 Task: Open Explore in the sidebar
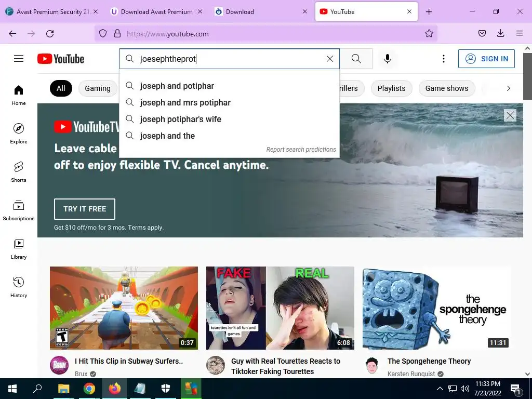click(x=19, y=134)
